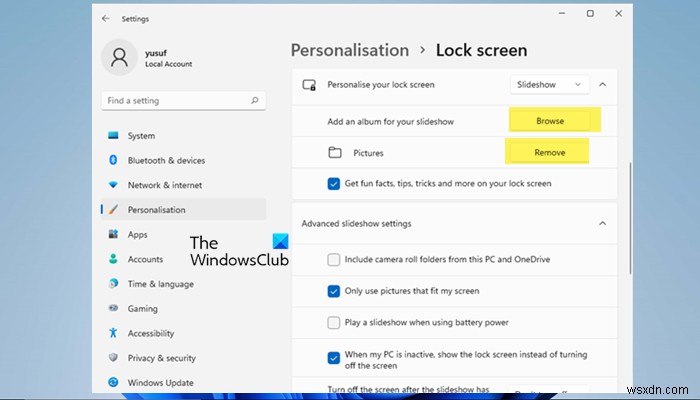Close the Settings window

pyautogui.click(x=618, y=13)
